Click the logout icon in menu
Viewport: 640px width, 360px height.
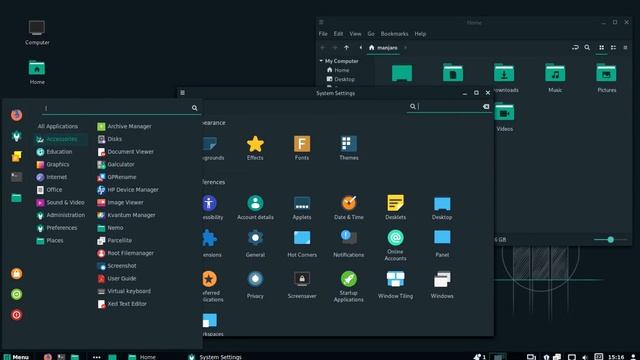point(16,294)
